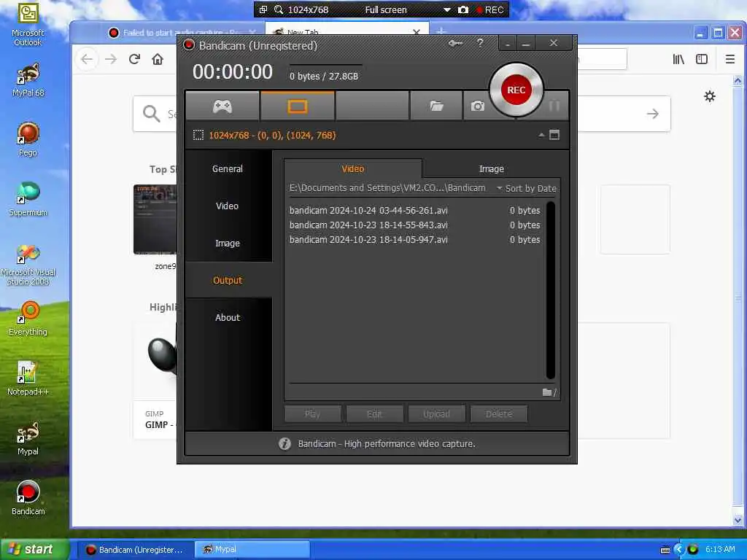This screenshot has height=560, width=747.
Task: Select the Game recording mode gamepad icon
Action: (x=222, y=106)
